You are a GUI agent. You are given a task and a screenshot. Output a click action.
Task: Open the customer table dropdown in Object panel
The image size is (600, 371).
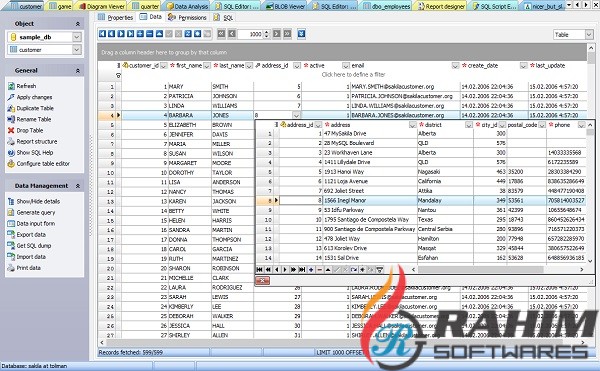pyautogui.click(x=77, y=50)
